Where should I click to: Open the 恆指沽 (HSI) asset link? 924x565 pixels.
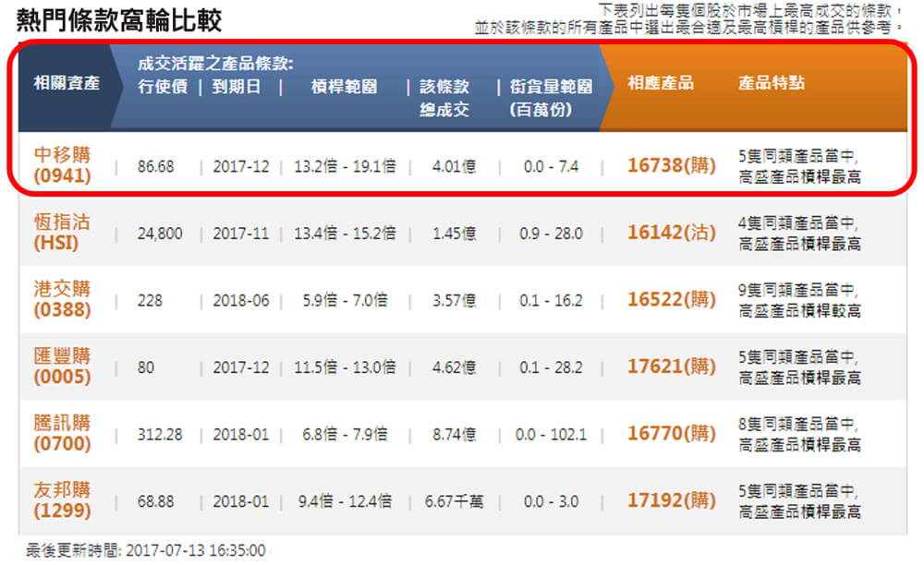[62, 233]
